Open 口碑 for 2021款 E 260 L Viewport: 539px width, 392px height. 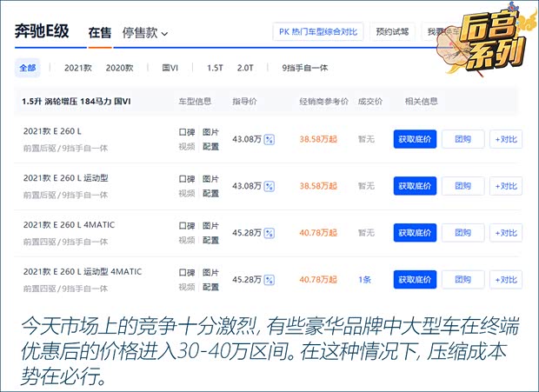[x=187, y=132]
